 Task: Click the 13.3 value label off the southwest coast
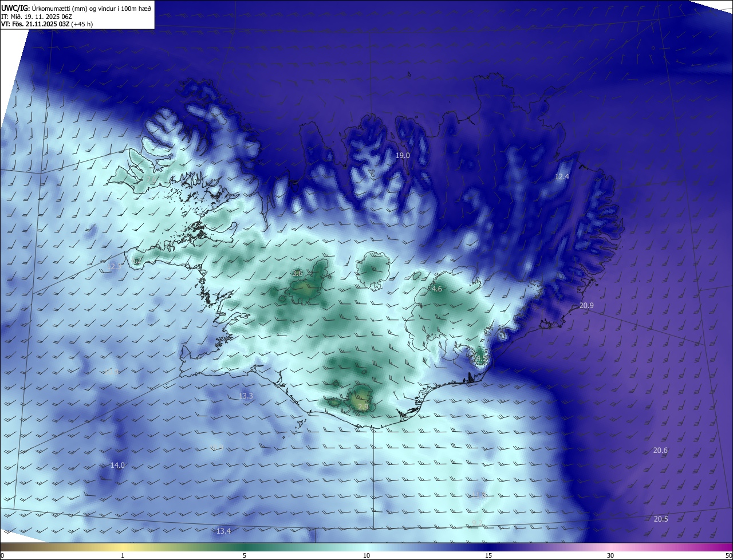246,396
